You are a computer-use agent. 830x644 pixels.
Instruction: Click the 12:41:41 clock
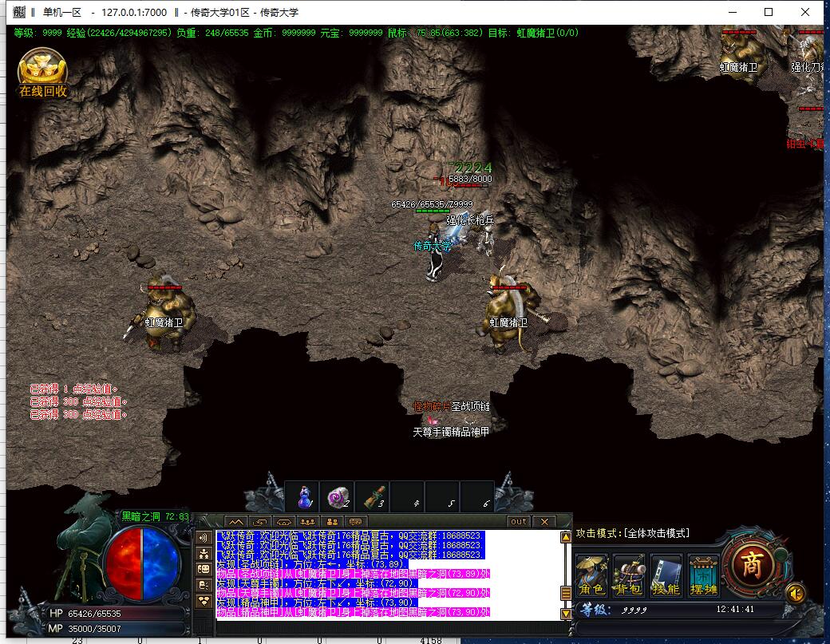click(x=735, y=609)
